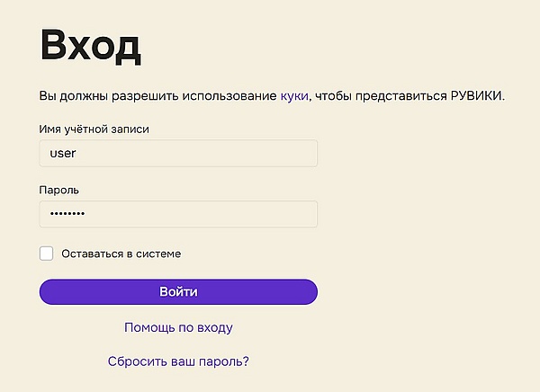Click the word "РУВИКИ" in the notice

pos(476,95)
